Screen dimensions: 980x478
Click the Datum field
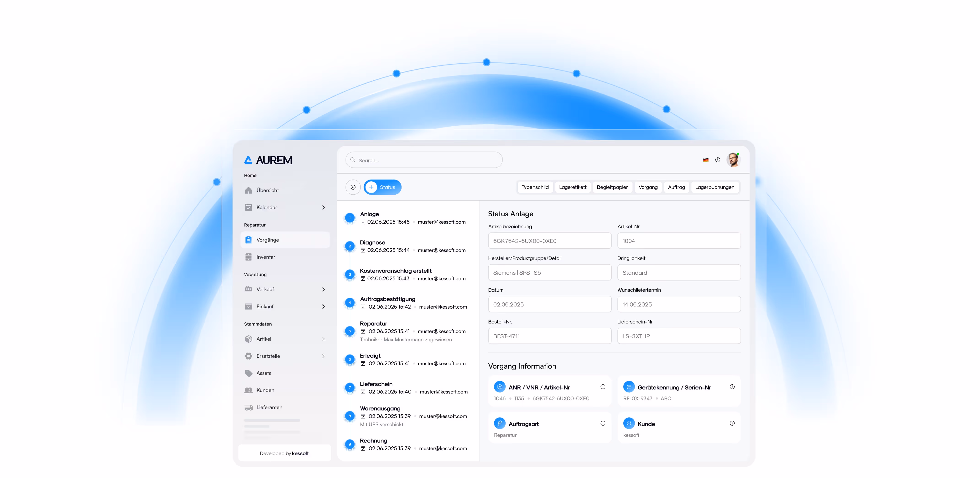point(550,304)
